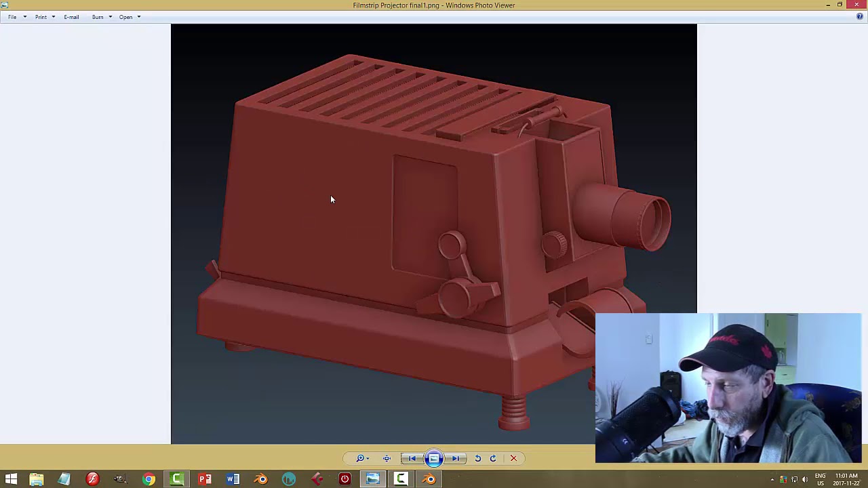Open the zoom magnifier control
Viewport: 868px width, 488px height.
point(362,459)
